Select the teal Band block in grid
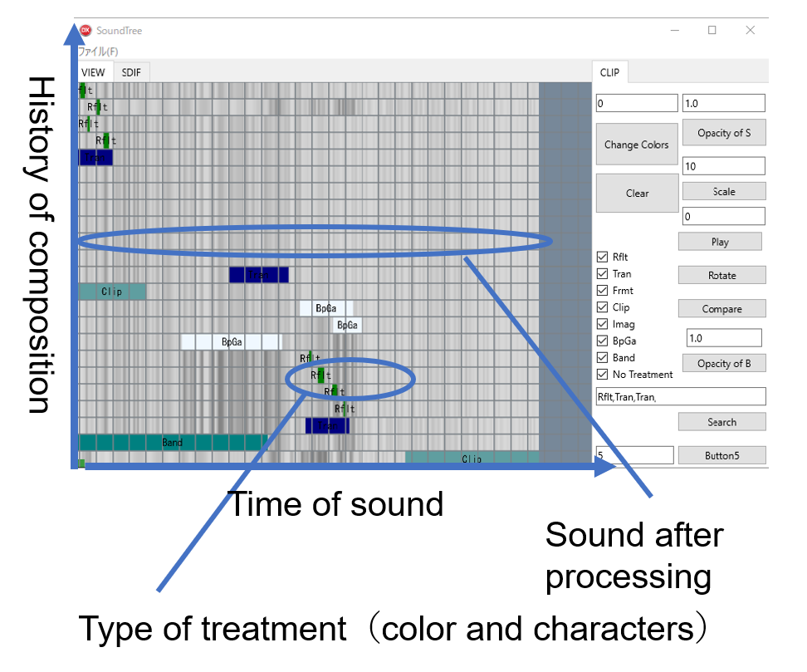The width and height of the screenshot is (807, 672). coord(172,443)
